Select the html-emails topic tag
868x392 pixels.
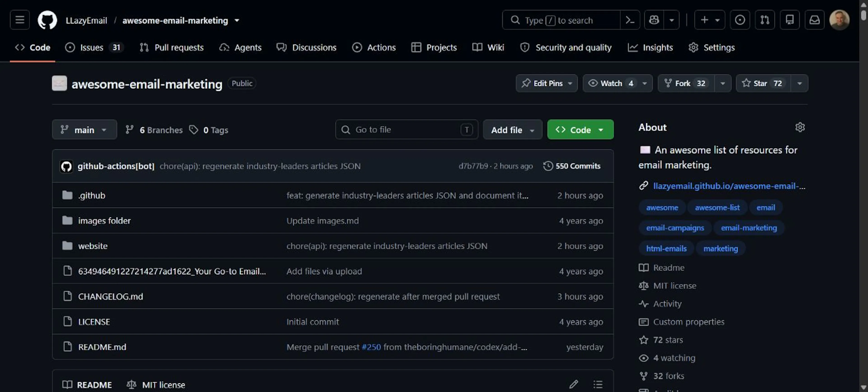coord(666,248)
